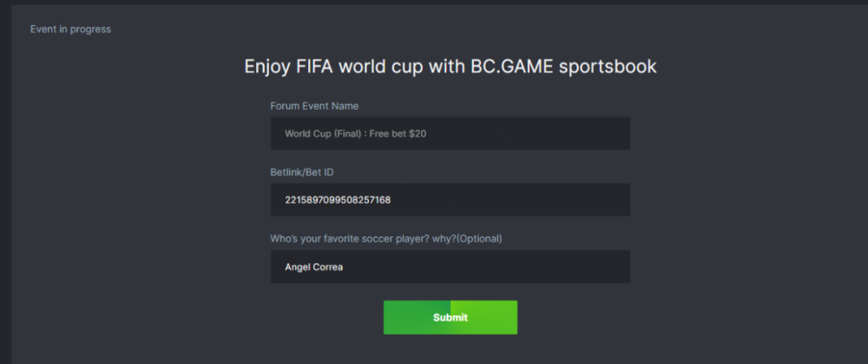Click the "Forum Event Name" label
868x364 pixels.
coord(314,106)
